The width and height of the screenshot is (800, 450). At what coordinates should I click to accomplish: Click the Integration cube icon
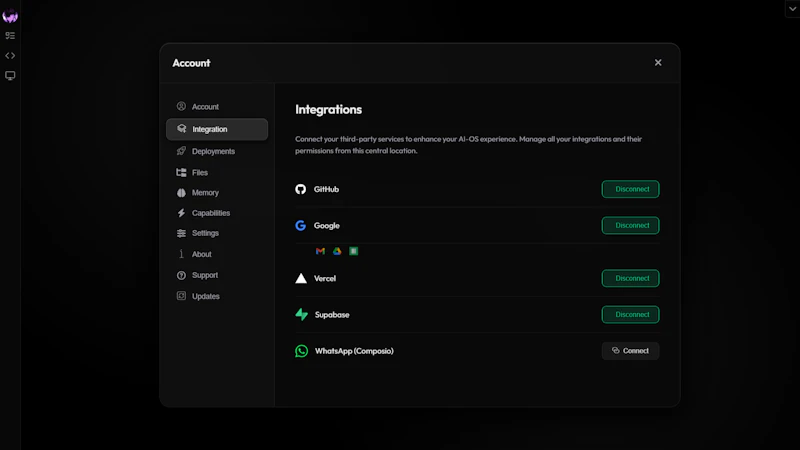click(182, 129)
